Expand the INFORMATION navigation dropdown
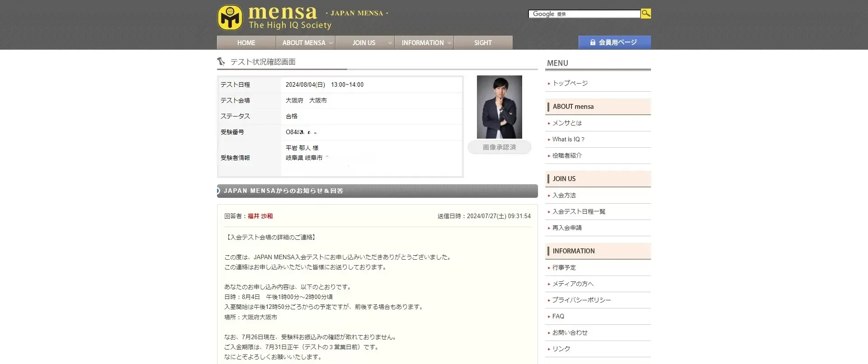 tap(424, 43)
